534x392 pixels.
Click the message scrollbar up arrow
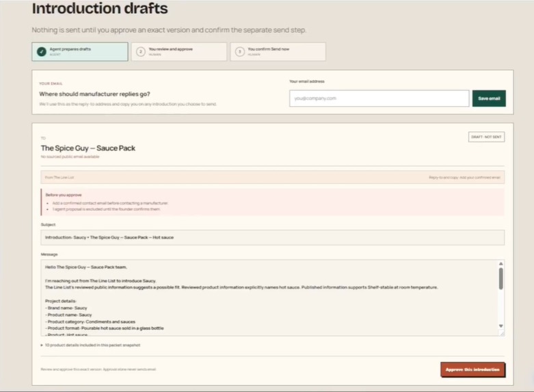[x=501, y=264]
